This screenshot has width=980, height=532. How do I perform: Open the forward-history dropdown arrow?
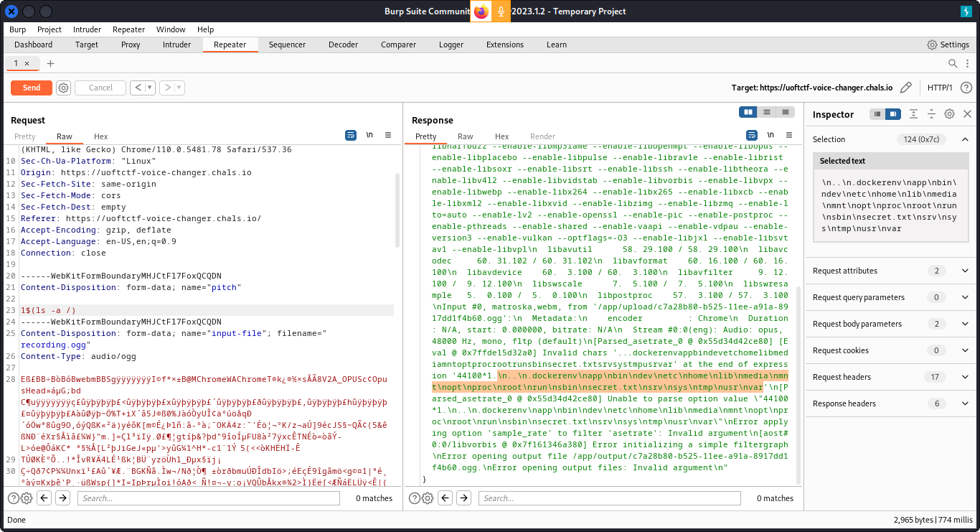click(179, 88)
